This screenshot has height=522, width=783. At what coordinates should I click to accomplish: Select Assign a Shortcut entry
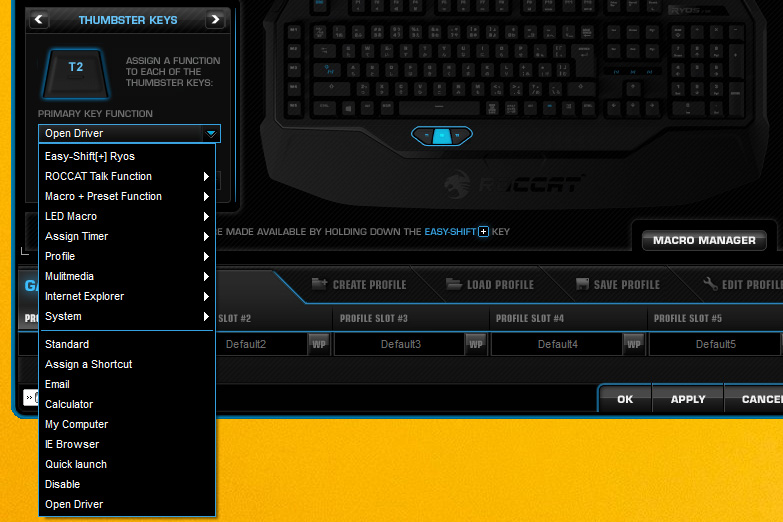tap(127, 364)
